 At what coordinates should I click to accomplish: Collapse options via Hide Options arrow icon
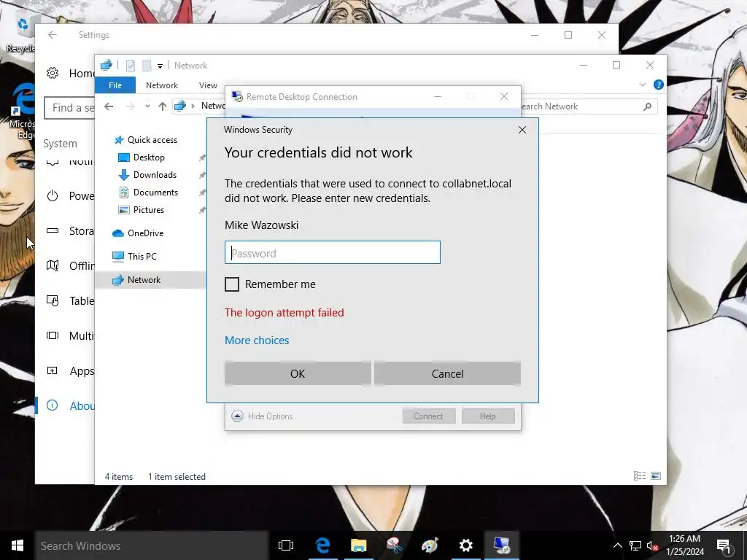point(237,416)
